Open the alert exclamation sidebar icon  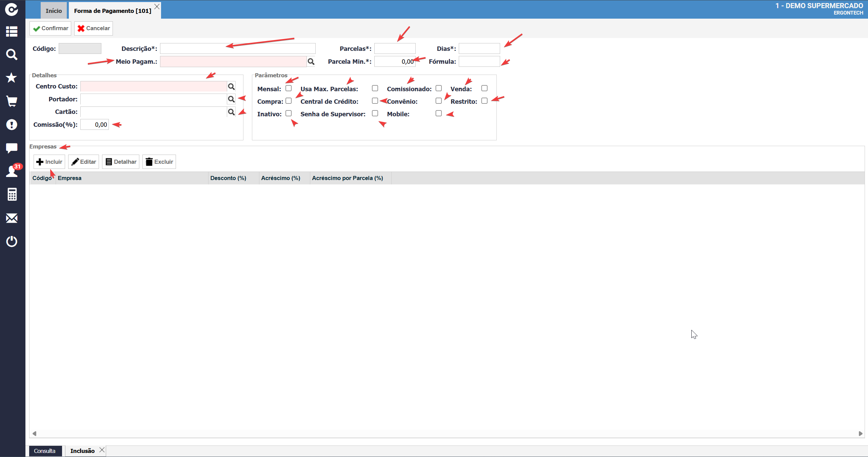(x=12, y=124)
